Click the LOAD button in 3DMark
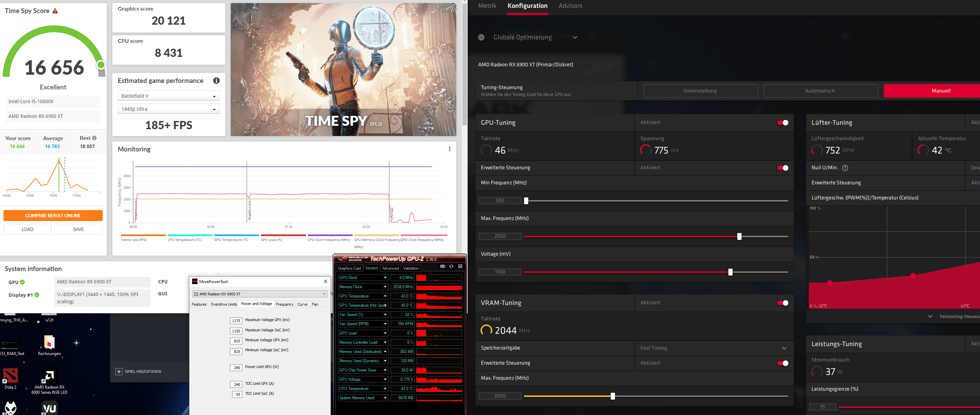Screen dimensions: 980x415 tap(27, 229)
